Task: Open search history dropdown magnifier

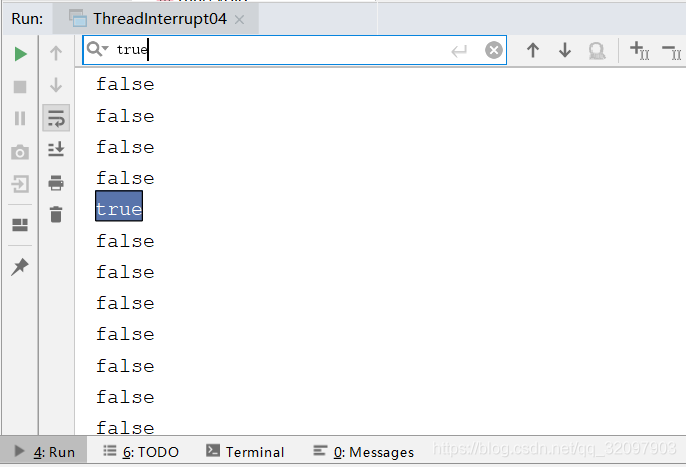Action: 97,49
